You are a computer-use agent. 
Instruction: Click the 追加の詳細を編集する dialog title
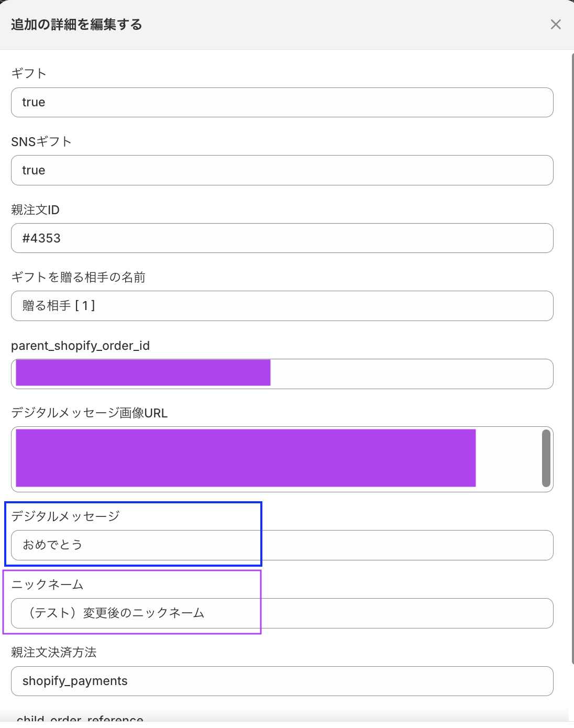pyautogui.click(x=76, y=25)
